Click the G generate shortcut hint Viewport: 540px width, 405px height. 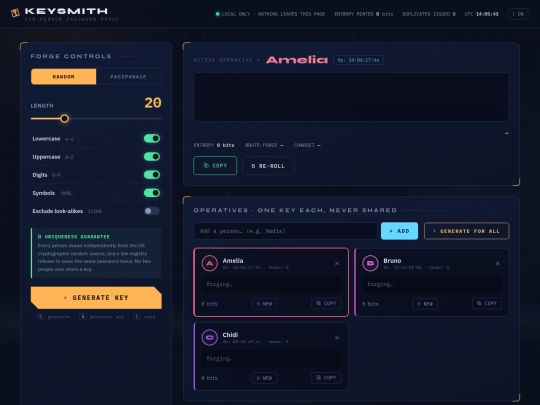pos(54,316)
